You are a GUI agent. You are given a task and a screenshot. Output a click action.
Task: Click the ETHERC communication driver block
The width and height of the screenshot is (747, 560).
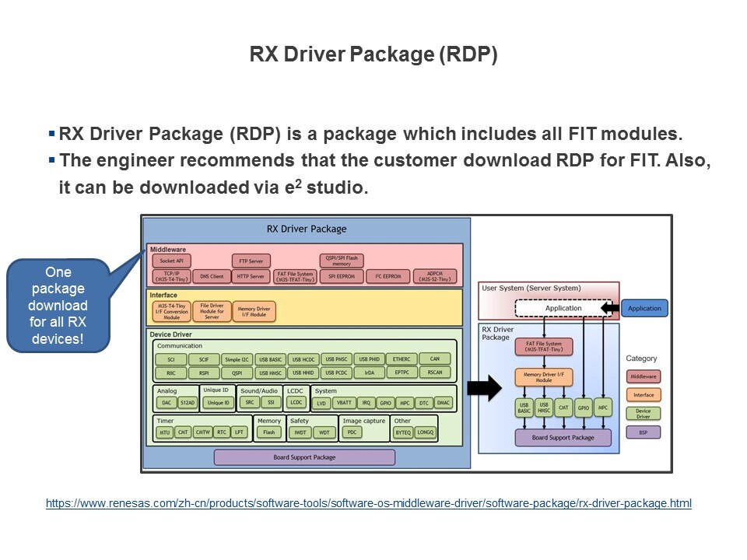click(402, 359)
